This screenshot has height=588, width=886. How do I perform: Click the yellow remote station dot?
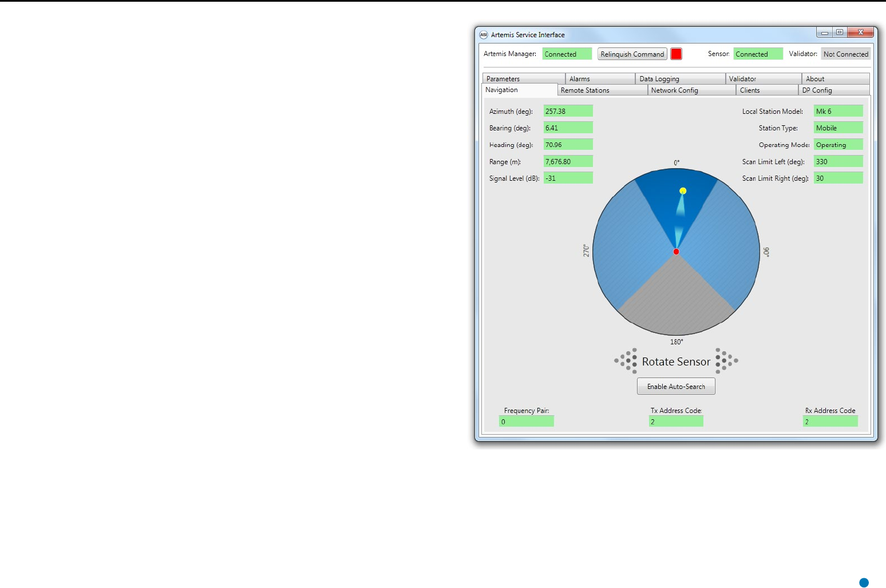(x=683, y=191)
